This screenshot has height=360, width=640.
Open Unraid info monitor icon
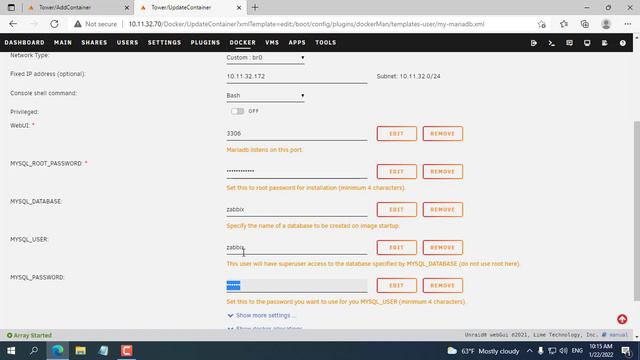pyautogui.click(x=587, y=43)
